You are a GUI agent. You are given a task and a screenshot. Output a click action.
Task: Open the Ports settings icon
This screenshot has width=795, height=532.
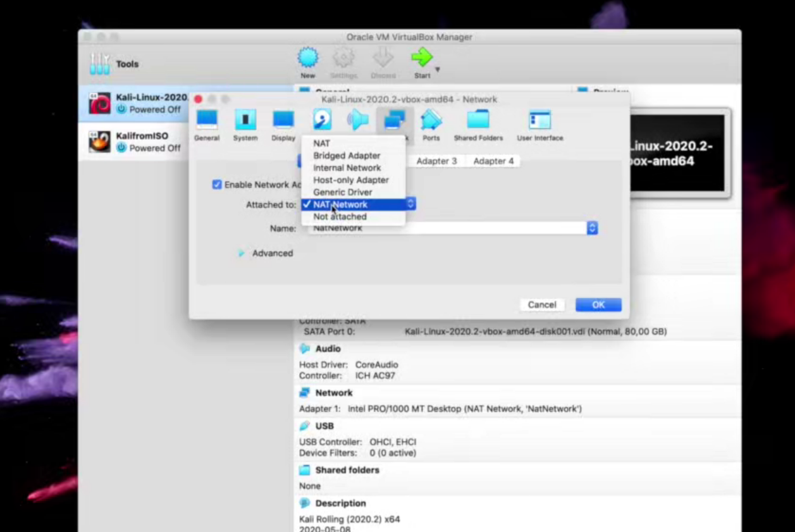(431, 120)
